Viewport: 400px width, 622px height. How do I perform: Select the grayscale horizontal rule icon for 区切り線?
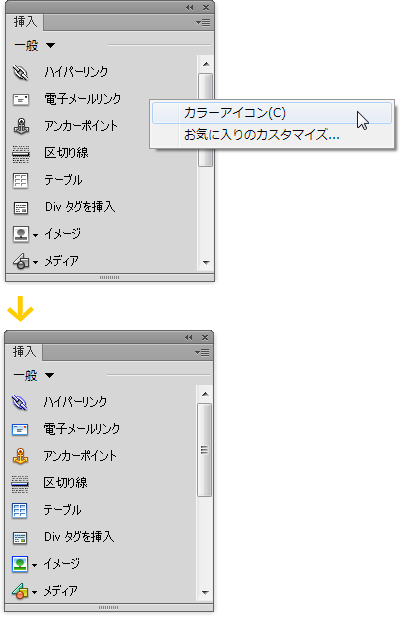coord(21,154)
